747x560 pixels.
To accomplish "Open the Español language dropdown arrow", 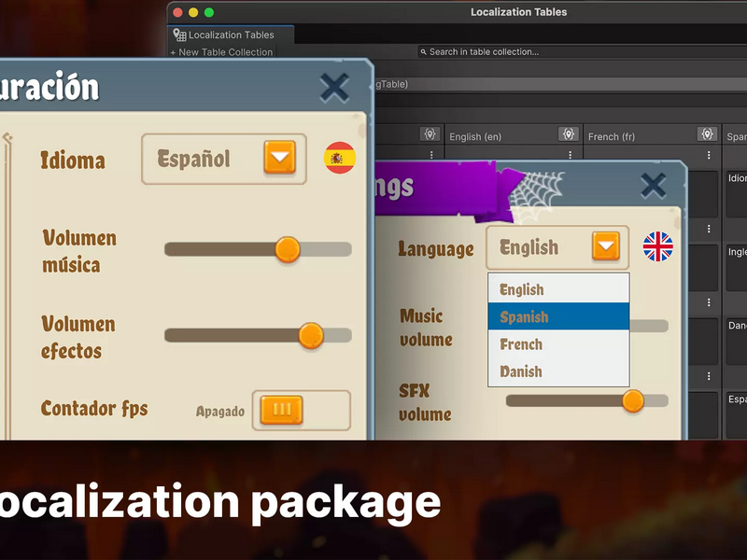I will (x=279, y=157).
